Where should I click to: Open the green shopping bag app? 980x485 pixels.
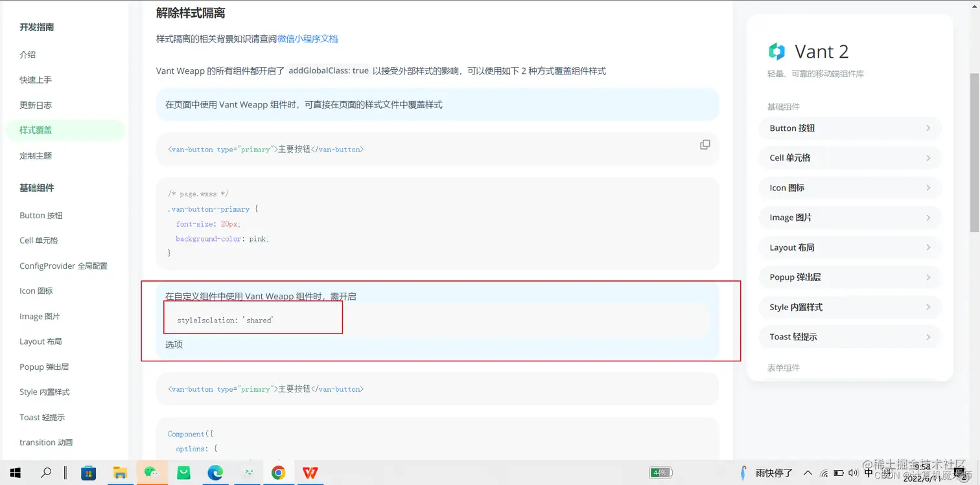[x=183, y=473]
